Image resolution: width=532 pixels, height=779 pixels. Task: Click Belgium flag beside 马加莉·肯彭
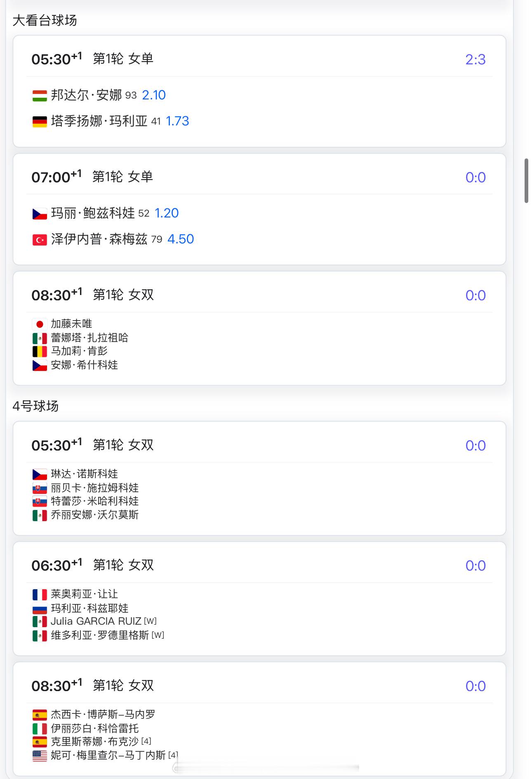point(40,352)
